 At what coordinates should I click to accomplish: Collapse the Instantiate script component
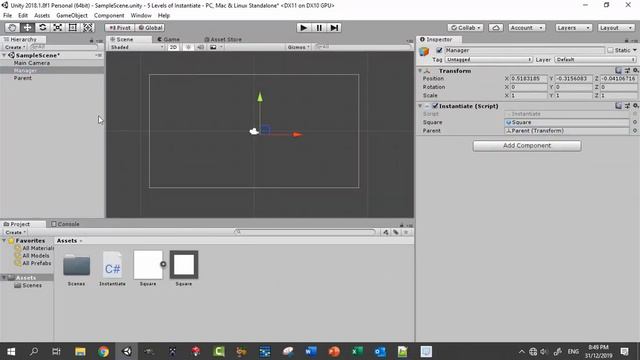(420, 106)
